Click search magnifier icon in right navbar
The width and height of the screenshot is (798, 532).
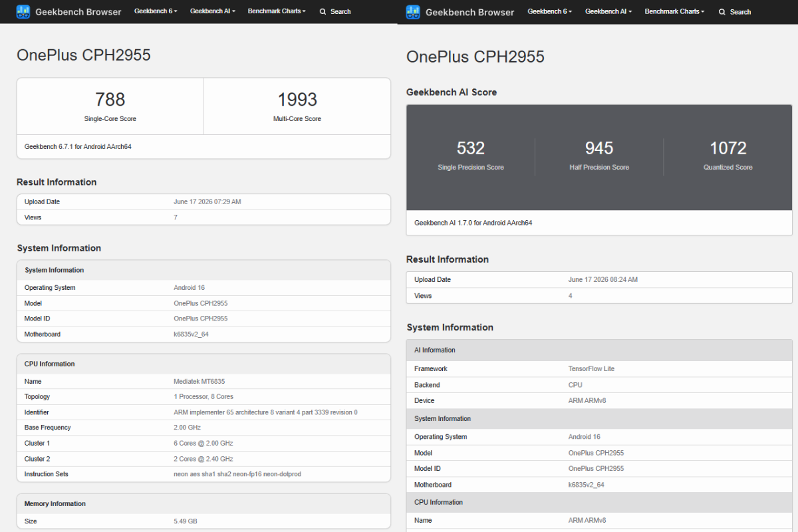pos(722,12)
